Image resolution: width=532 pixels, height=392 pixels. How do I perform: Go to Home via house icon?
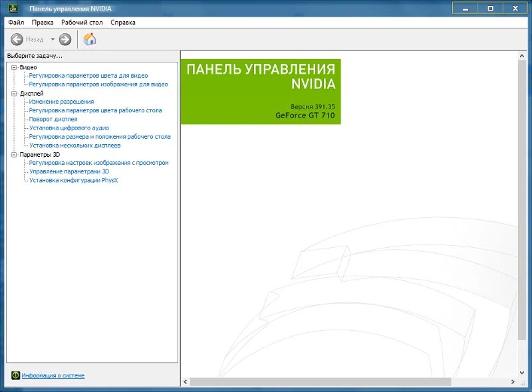[90, 39]
